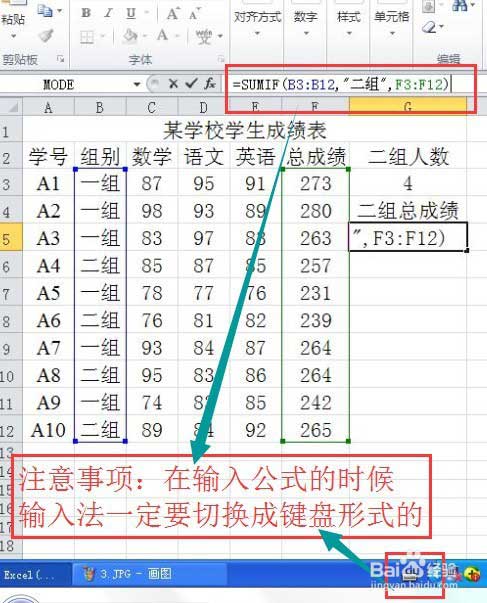Select row 5 header
Screen dimensions: 487x603
click(11, 239)
